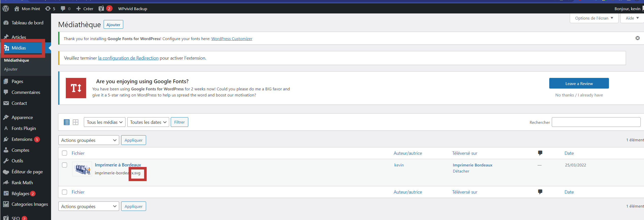Screen dimensions: 644x220
Task: Click Leave a Review button
Action: 579,83
